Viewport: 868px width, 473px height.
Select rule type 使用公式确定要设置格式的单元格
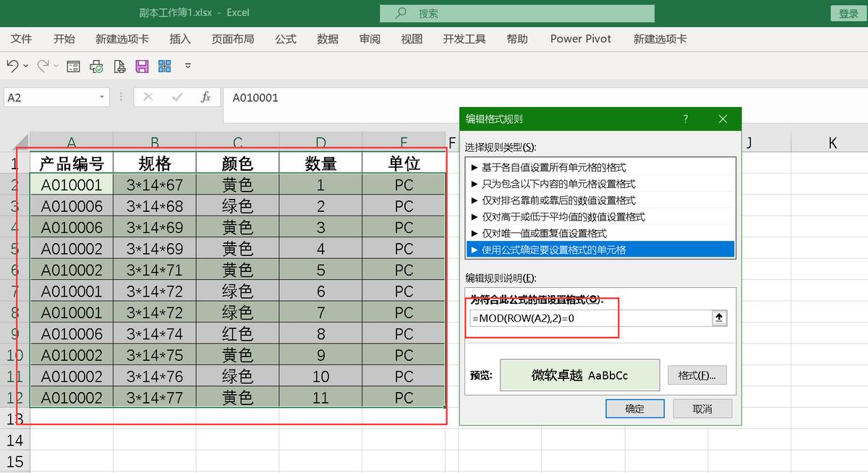tap(600, 250)
